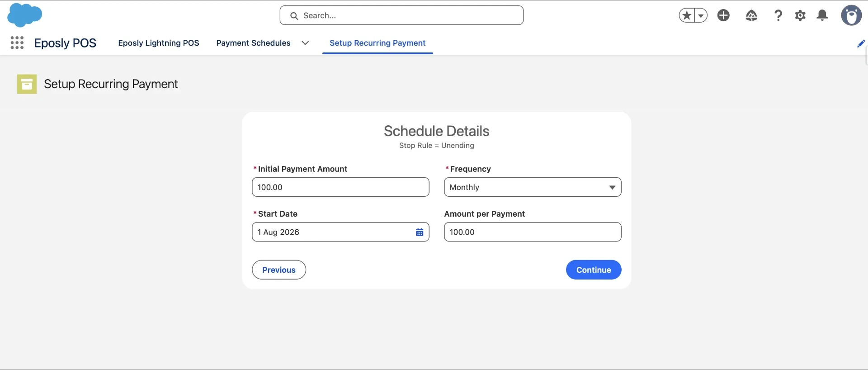Viewport: 868px width, 370px height.
Task: Click the Eposly POS app name
Action: 66,43
